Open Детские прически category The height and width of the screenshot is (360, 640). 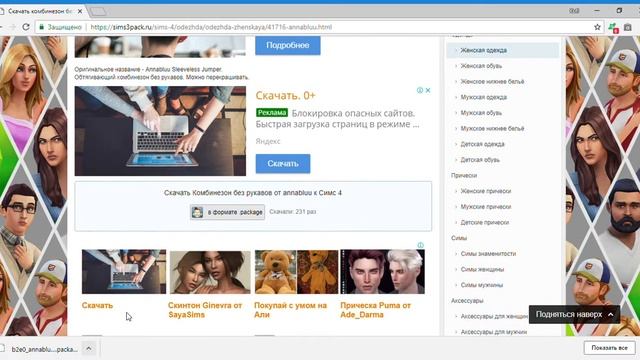pyautogui.click(x=484, y=222)
